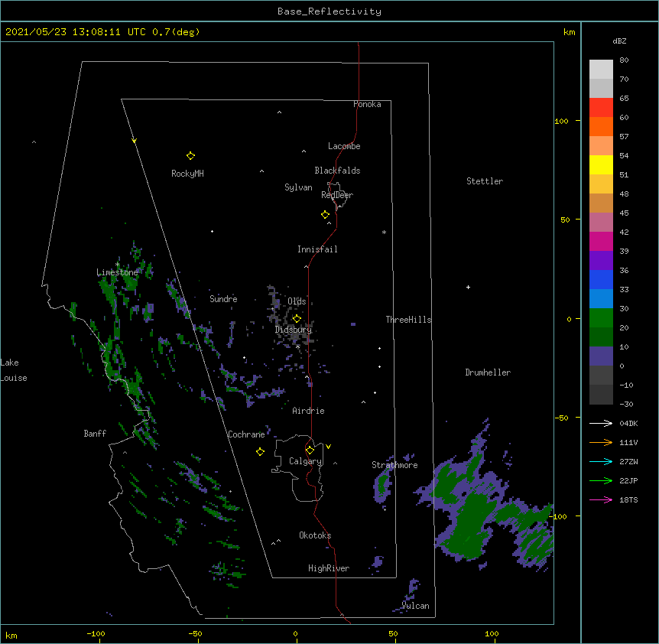Click the Vulcan label

click(x=415, y=606)
